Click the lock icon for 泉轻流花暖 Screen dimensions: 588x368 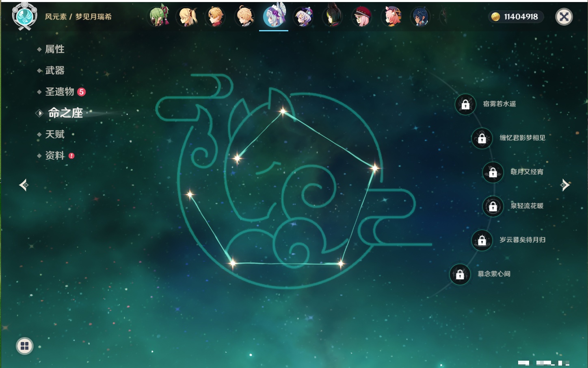click(493, 207)
